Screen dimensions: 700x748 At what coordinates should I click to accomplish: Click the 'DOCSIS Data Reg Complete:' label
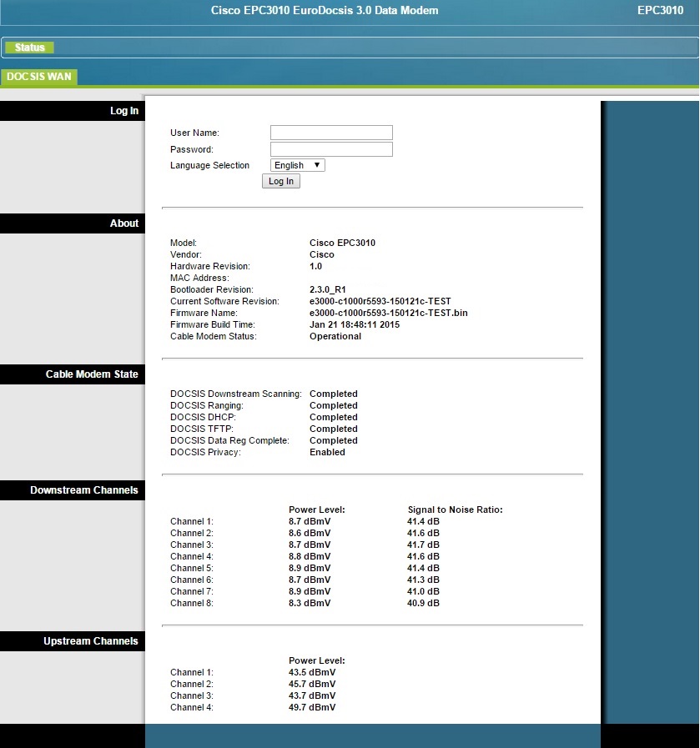pos(229,441)
